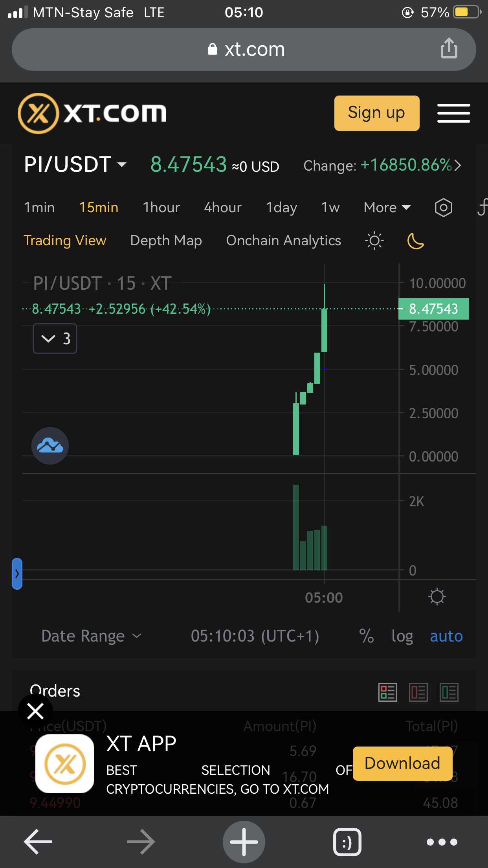Go back in the browser
This screenshot has height=868, width=488.
(38, 842)
